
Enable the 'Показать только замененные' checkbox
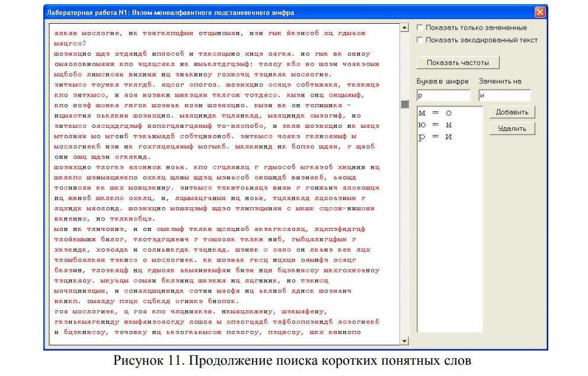[x=420, y=28]
